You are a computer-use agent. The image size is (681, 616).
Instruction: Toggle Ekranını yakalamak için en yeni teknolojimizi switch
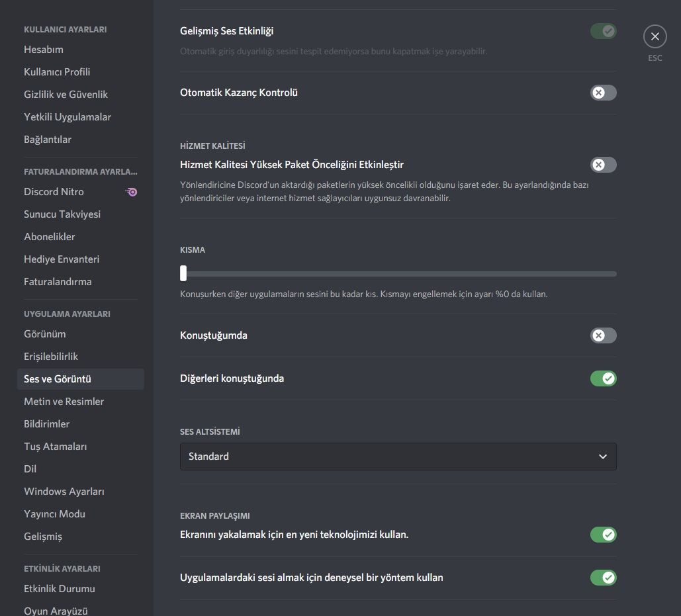coord(603,534)
